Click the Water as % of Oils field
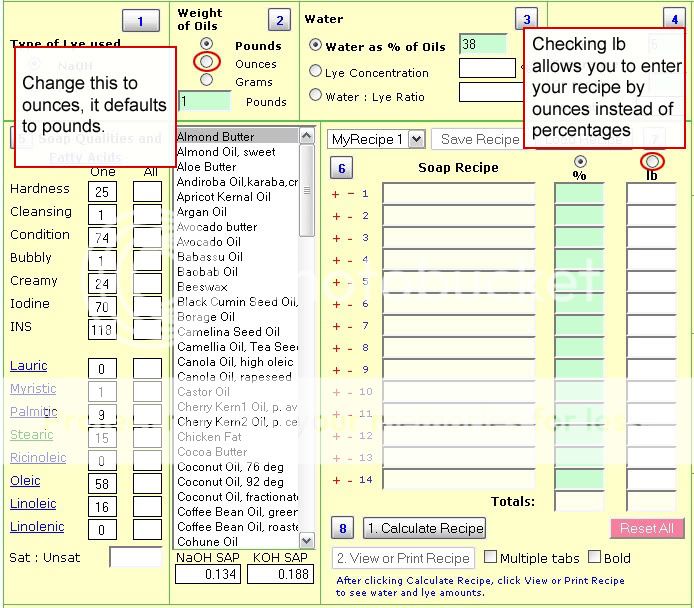694x608 pixels. coord(482,44)
